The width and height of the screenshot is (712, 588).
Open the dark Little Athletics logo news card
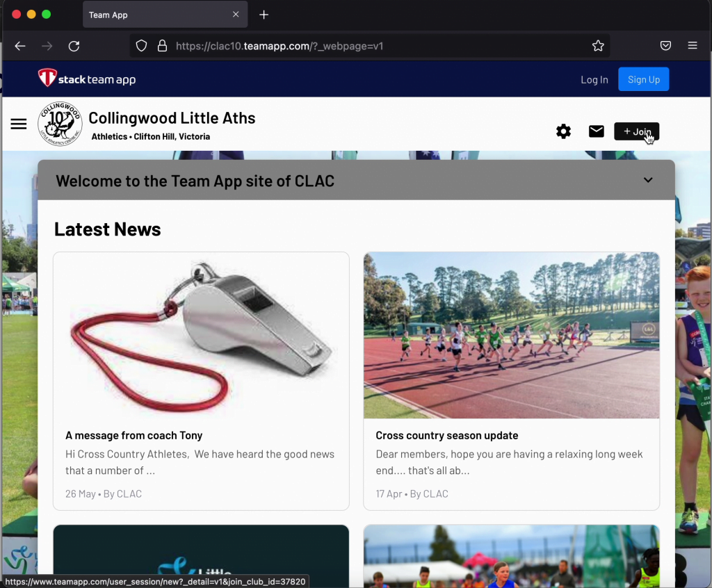tap(201, 556)
